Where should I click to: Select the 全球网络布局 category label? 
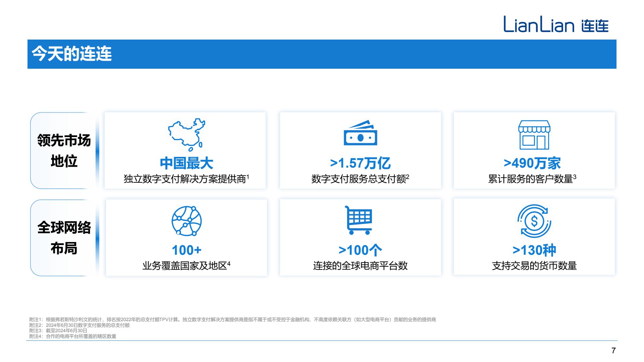pos(64,238)
